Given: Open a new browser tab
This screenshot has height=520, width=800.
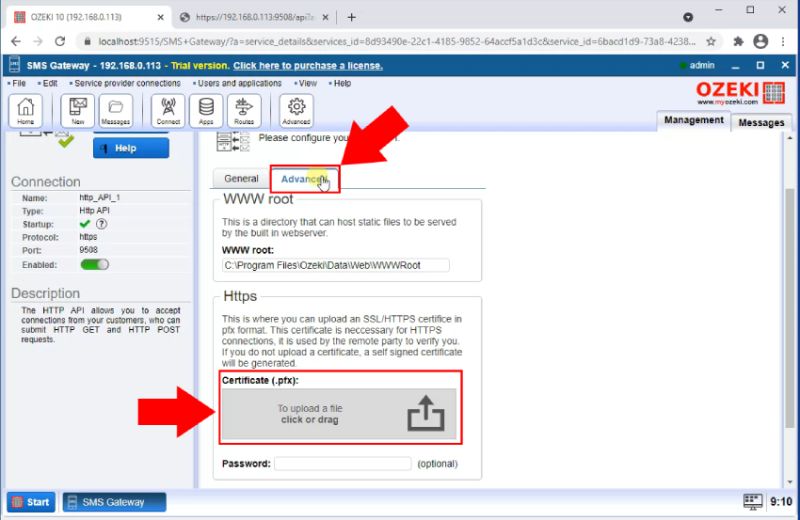Looking at the screenshot, I should [352, 17].
